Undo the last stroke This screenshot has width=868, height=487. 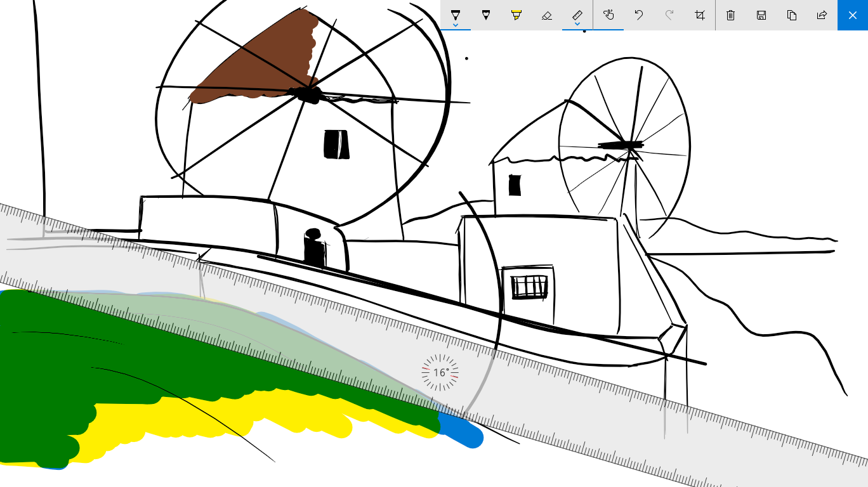(639, 15)
